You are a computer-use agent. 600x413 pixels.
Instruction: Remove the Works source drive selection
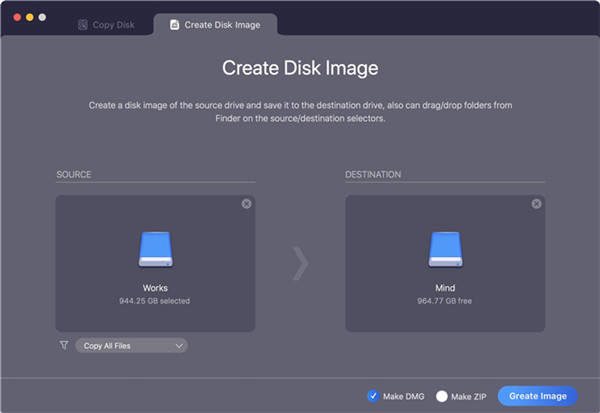[246, 204]
